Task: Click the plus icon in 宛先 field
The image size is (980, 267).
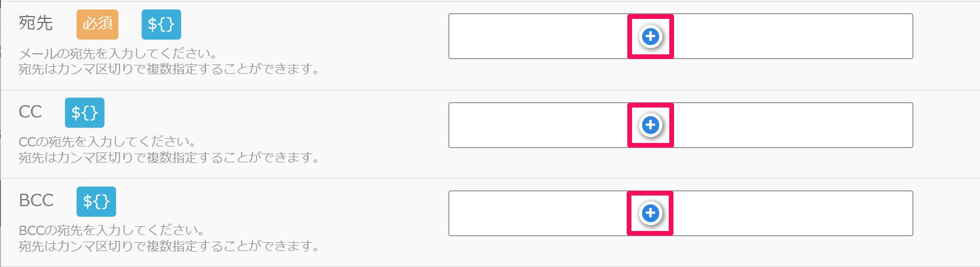Action: click(x=650, y=37)
